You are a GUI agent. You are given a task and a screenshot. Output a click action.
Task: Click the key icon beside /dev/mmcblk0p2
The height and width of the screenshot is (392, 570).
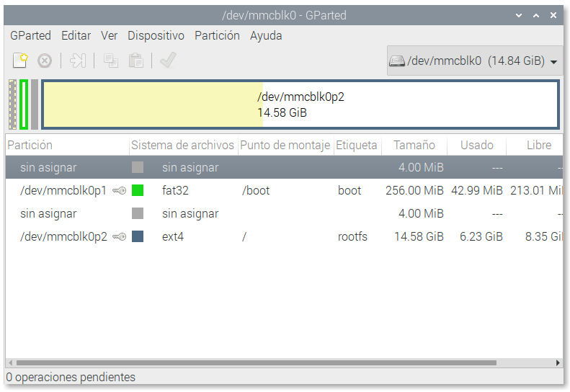pos(120,236)
